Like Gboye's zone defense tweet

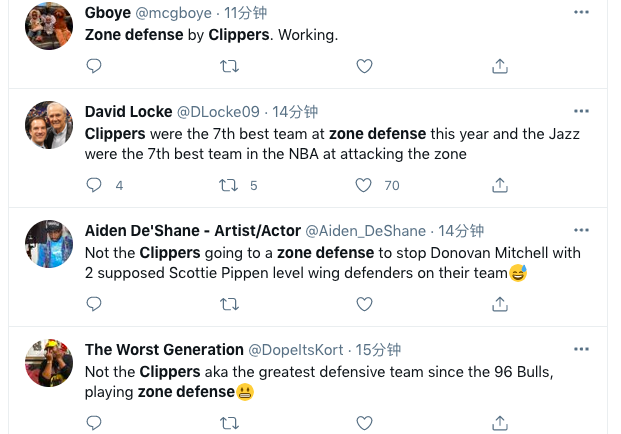pos(365,66)
